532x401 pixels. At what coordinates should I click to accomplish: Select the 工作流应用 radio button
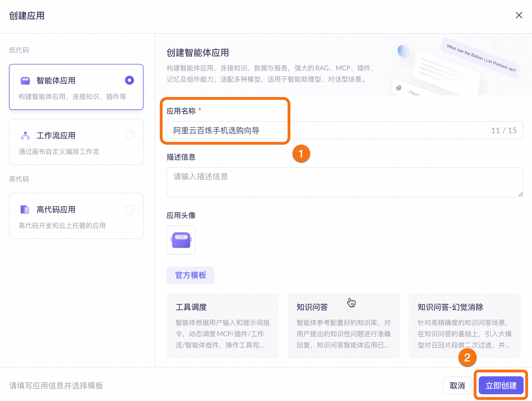coord(129,135)
